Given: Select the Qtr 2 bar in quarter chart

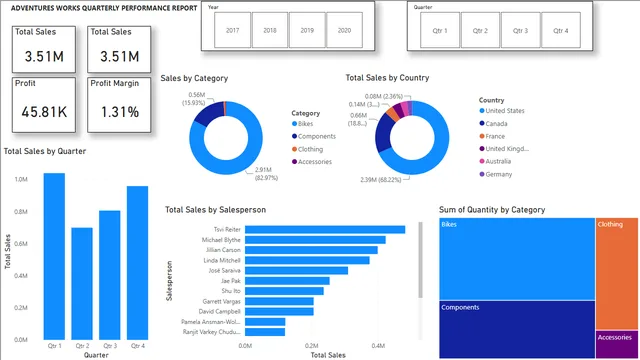Looking at the screenshot, I should pos(82,284).
